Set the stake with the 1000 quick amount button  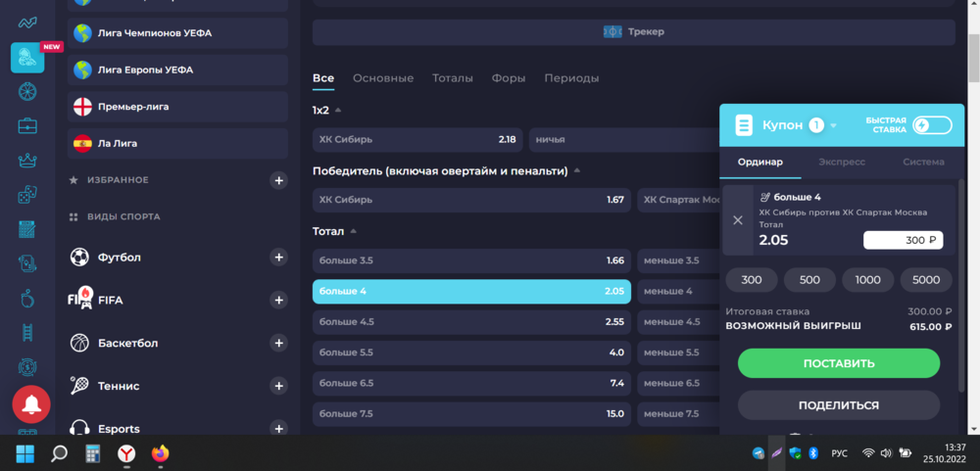point(867,280)
